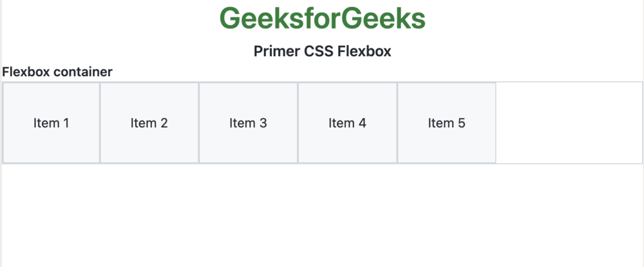
Task: Click the gray strip at the left page edge
Action: [x=1, y=193]
